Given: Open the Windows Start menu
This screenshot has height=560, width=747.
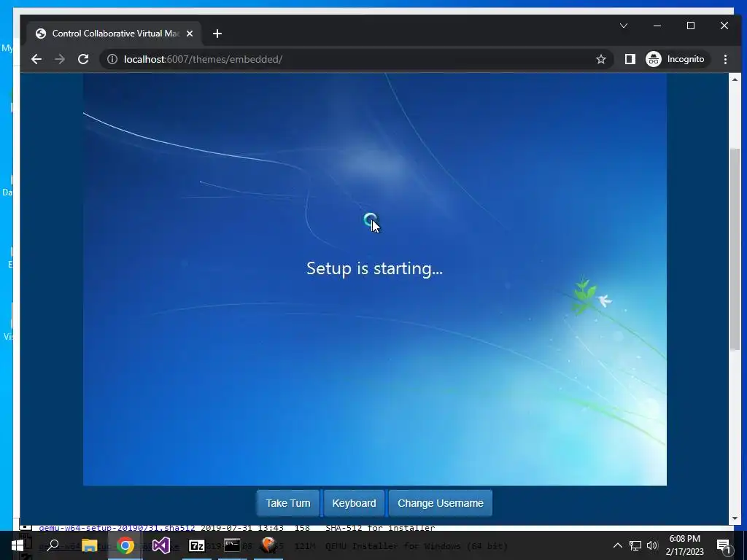Looking at the screenshot, I should [18, 545].
